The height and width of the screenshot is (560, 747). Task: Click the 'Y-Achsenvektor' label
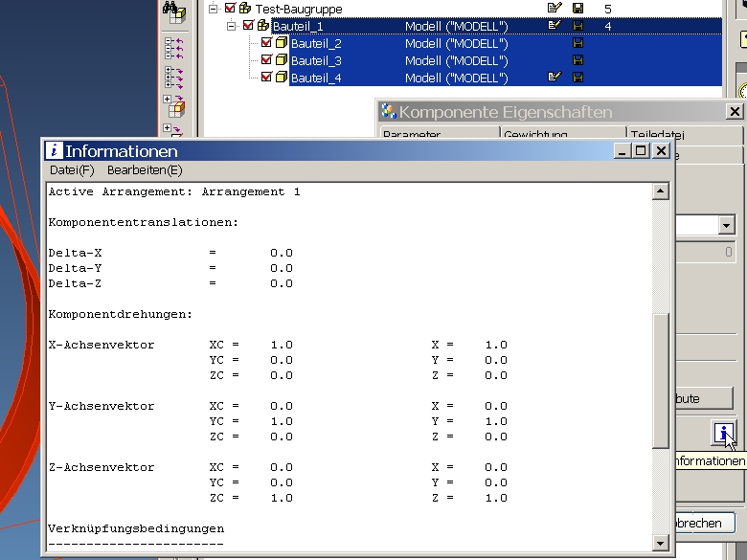tap(102, 406)
